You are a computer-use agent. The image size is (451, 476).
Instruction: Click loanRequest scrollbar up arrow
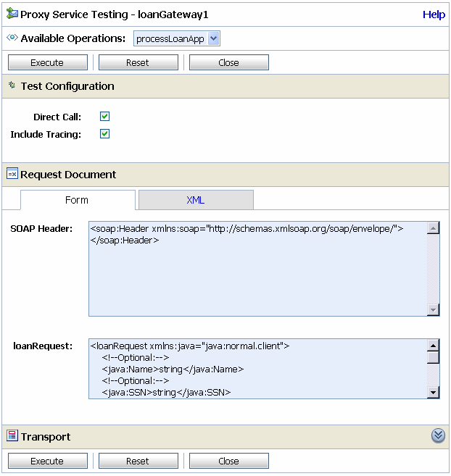(x=433, y=346)
